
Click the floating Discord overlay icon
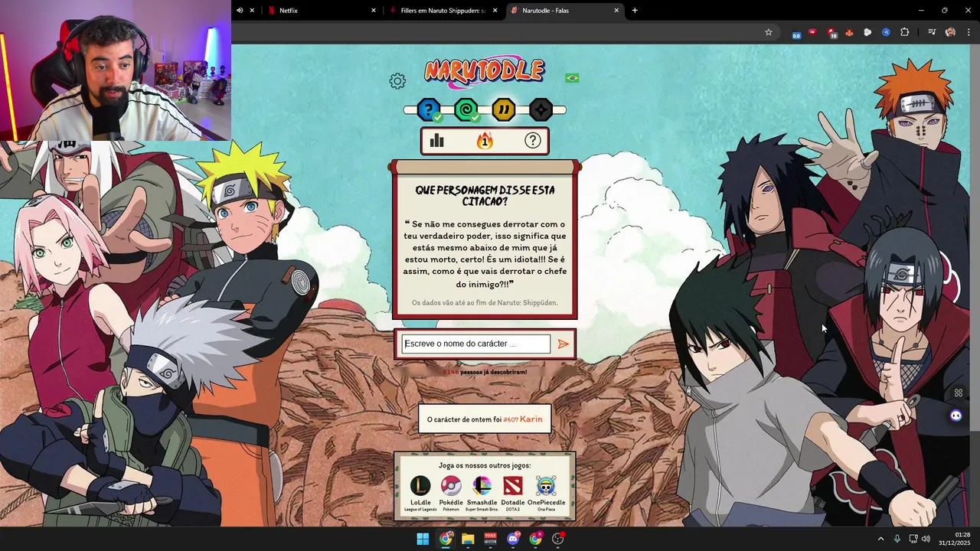coord(955,416)
